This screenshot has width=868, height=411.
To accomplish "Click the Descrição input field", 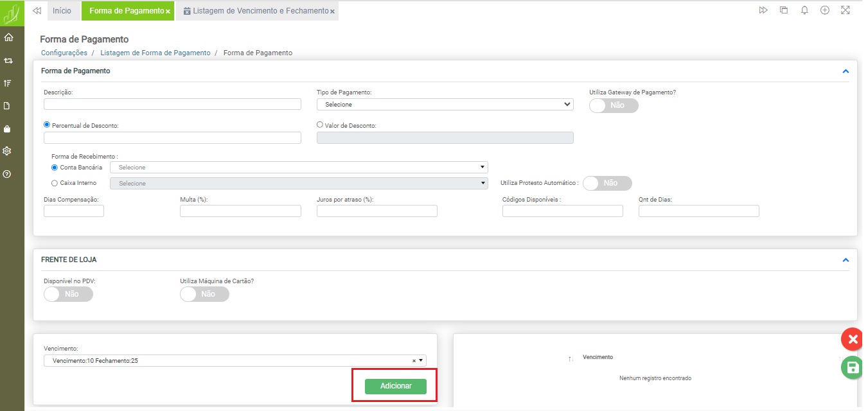I will 172,104.
